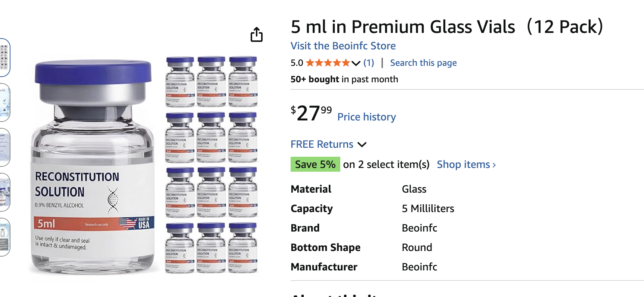Visit the Beoinfc Store link
Viewport: 644px width, 297px height.
point(343,46)
